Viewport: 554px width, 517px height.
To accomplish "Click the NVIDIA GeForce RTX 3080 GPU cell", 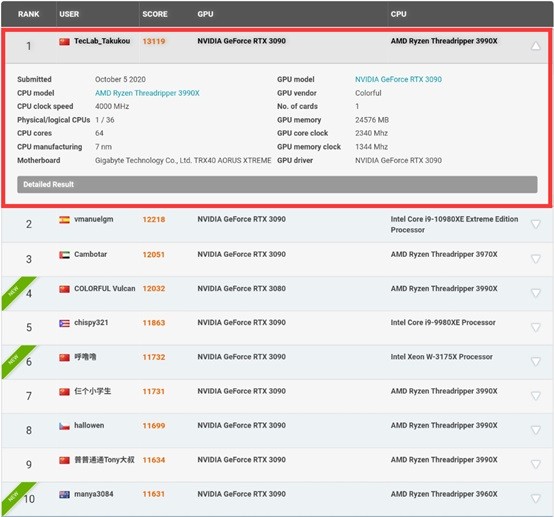I will [x=241, y=288].
